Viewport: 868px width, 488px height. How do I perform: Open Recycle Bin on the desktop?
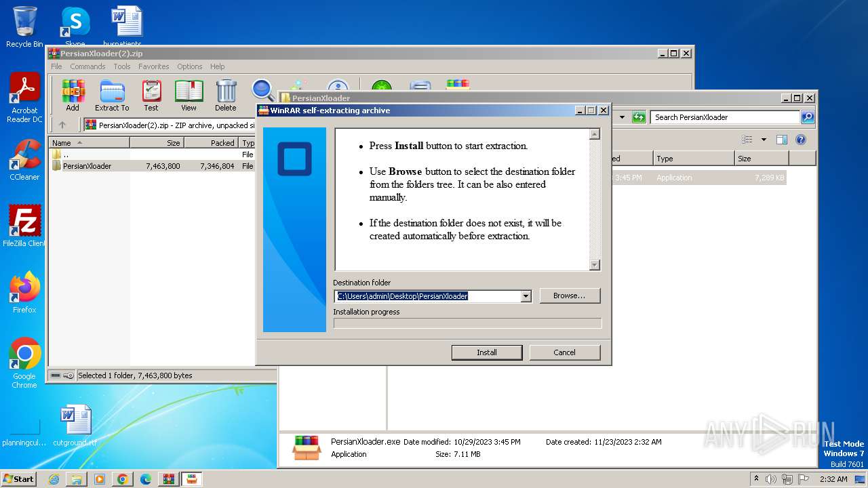(x=24, y=27)
